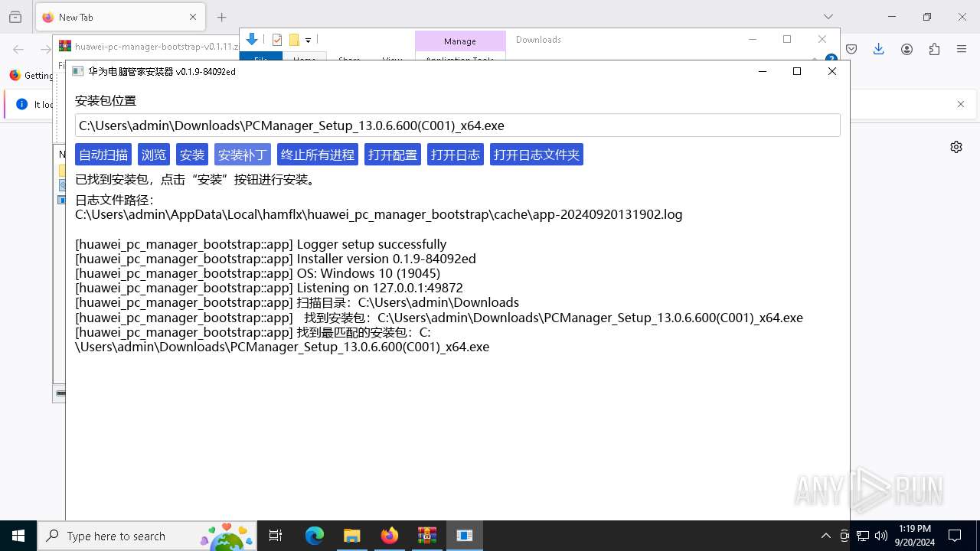The image size is (980, 551).
Task: Open the network tray icon
Action: click(x=863, y=536)
